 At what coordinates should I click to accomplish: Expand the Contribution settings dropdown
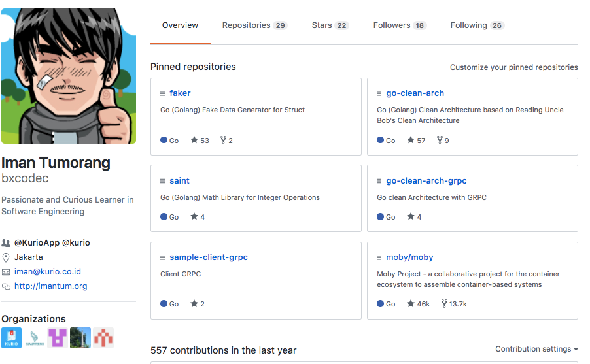pyautogui.click(x=536, y=349)
